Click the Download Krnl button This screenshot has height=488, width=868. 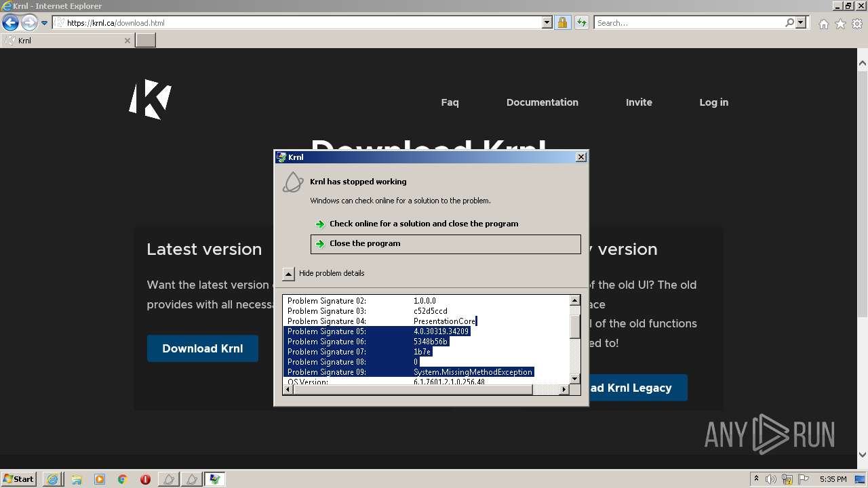[203, 348]
